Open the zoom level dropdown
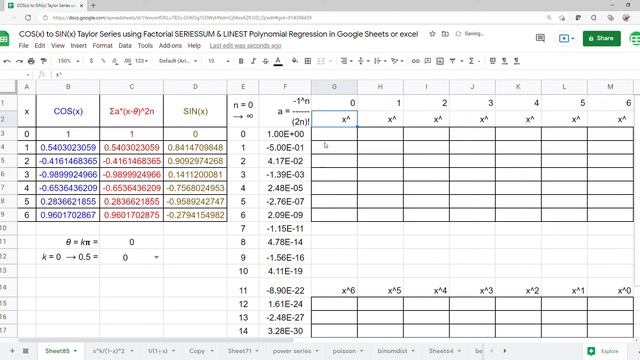The width and height of the screenshot is (640, 360). 69,61
